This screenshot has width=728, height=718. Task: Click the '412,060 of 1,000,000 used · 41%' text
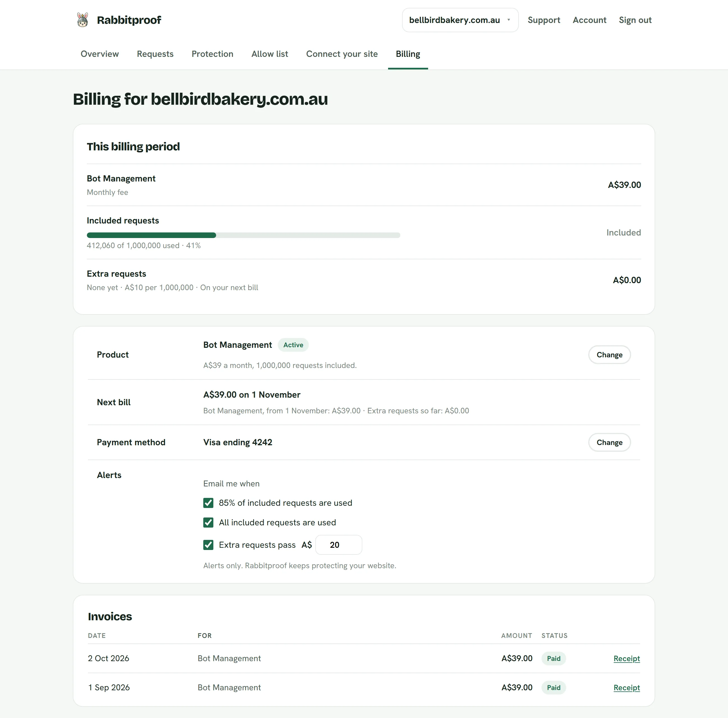pos(144,245)
